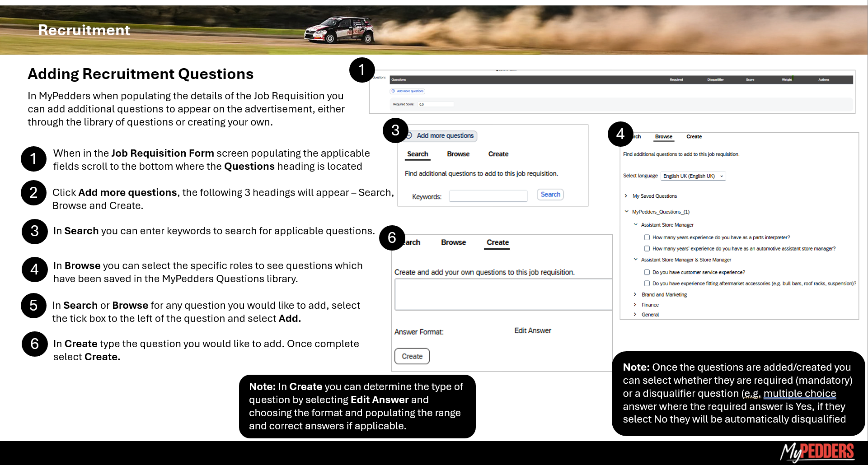Click the Create button below Answer Format
The image size is (868, 465).
pos(412,356)
